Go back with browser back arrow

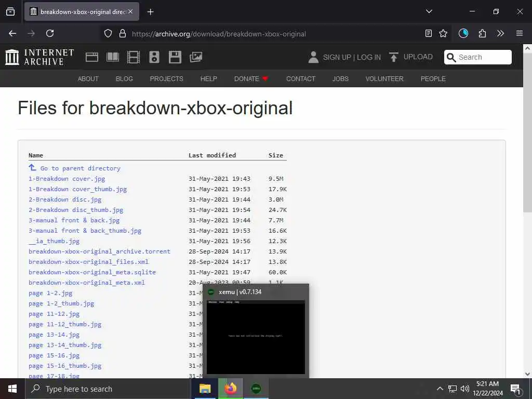pyautogui.click(x=12, y=33)
